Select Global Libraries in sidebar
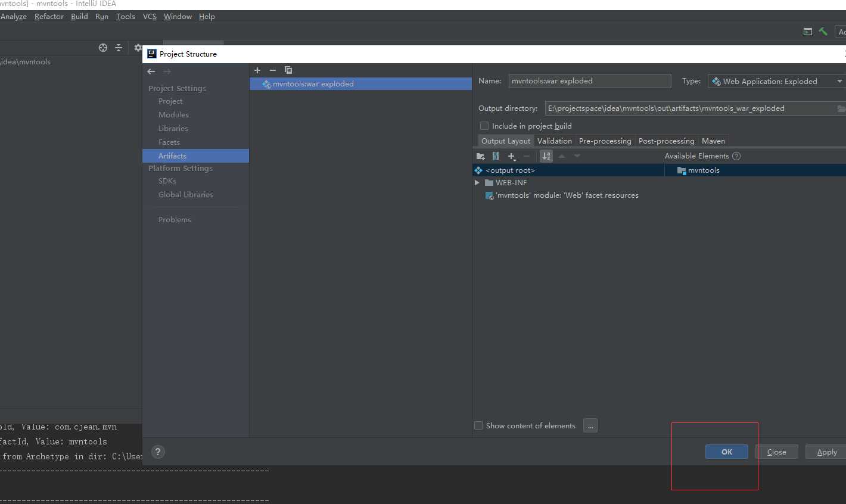The image size is (846, 504). tap(186, 195)
